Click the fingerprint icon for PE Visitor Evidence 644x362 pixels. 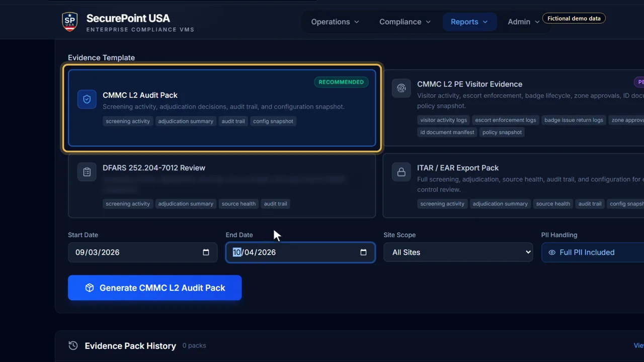coord(401,88)
